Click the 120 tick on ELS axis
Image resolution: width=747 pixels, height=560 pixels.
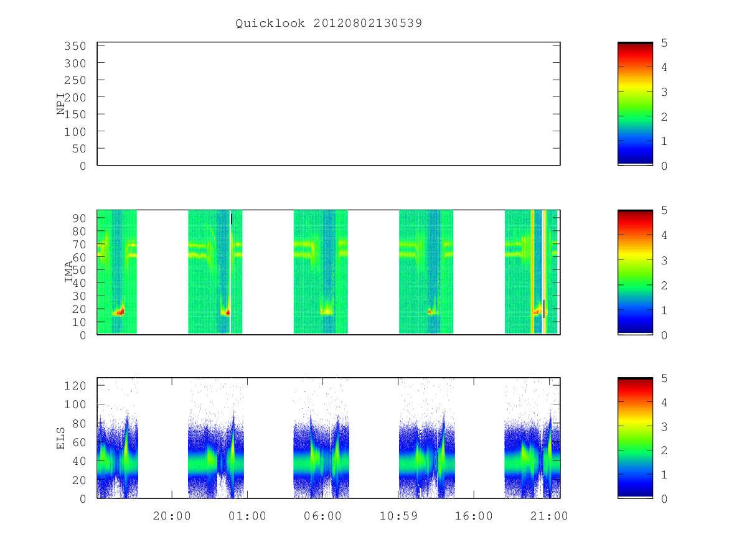coord(74,385)
